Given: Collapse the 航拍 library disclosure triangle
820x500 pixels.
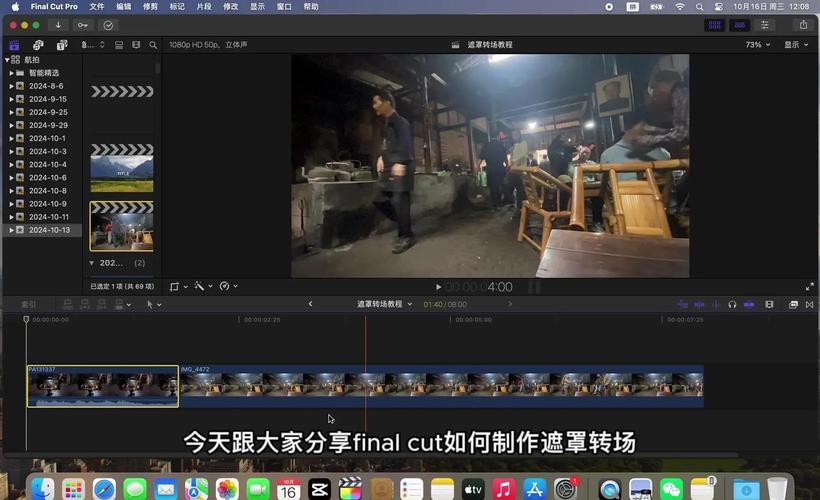Looking at the screenshot, I should 7,60.
